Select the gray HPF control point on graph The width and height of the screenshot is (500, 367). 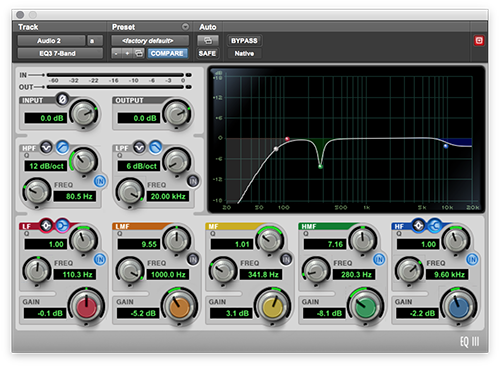(x=276, y=149)
